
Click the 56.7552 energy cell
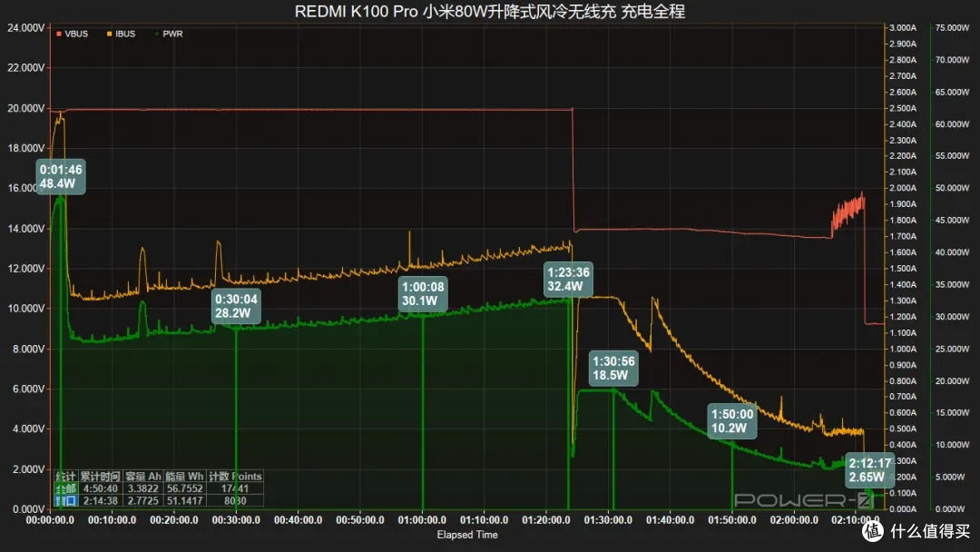(x=184, y=488)
